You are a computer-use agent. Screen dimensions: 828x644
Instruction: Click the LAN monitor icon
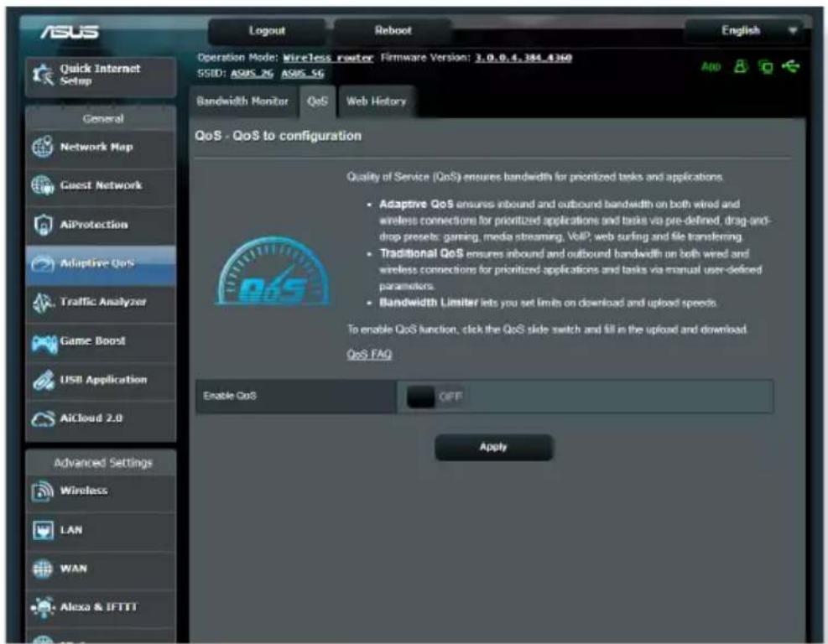[x=43, y=530]
